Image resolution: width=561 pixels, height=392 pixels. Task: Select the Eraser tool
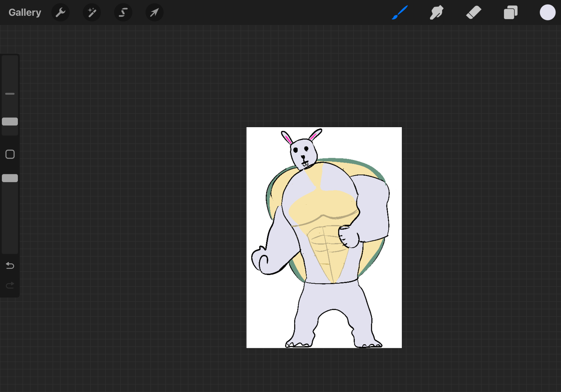click(x=474, y=12)
